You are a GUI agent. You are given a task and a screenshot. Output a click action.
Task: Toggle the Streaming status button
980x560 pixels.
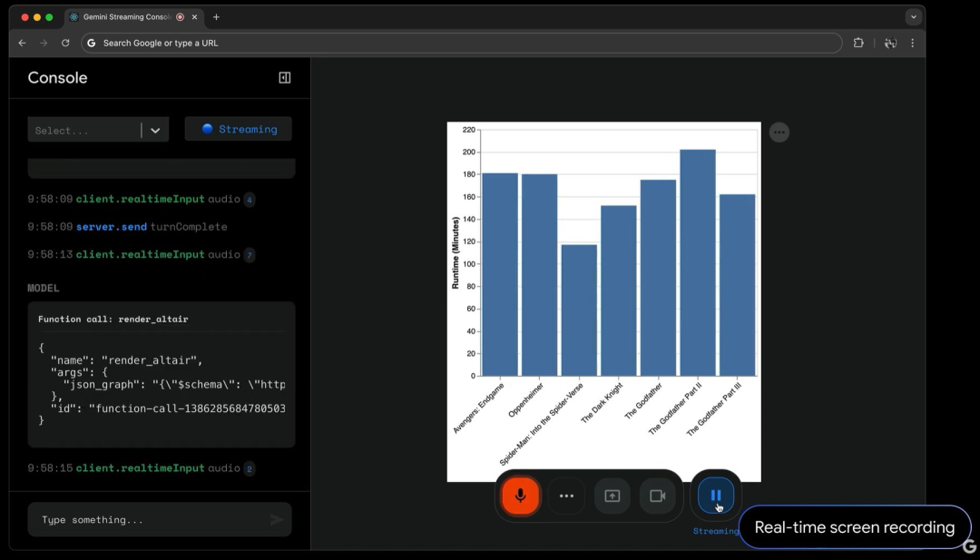(x=239, y=129)
